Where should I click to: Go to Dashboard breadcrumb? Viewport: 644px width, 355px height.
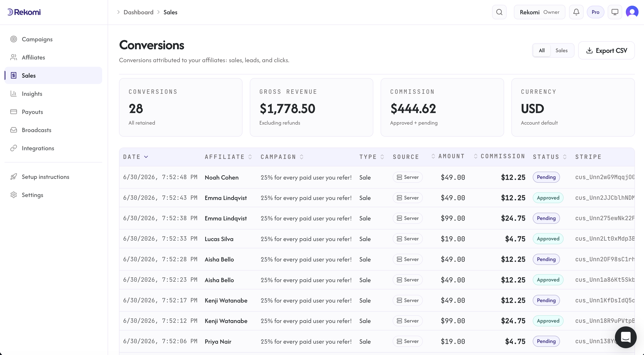(139, 12)
